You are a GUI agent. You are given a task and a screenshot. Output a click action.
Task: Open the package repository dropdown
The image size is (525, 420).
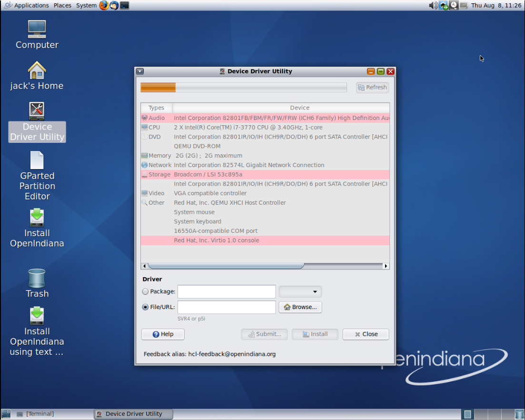(300, 291)
